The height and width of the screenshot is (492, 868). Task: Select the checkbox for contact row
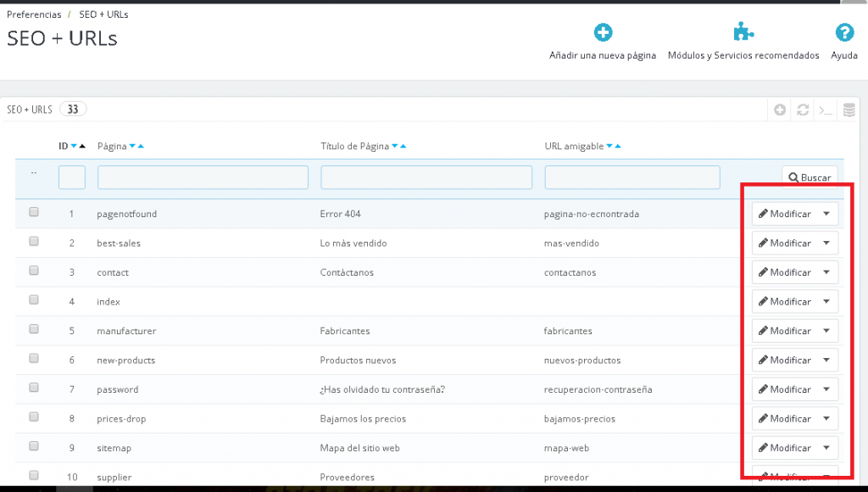[34, 271]
